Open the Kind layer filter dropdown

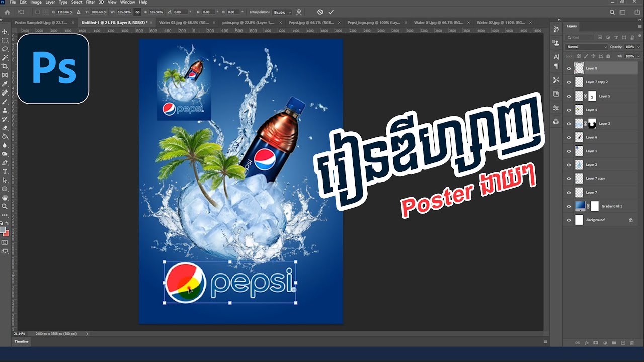580,38
